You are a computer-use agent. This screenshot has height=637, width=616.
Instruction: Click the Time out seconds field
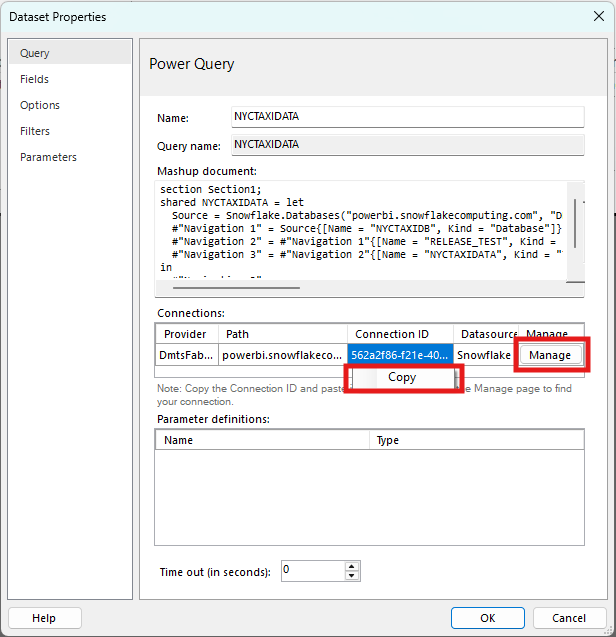[x=312, y=571]
